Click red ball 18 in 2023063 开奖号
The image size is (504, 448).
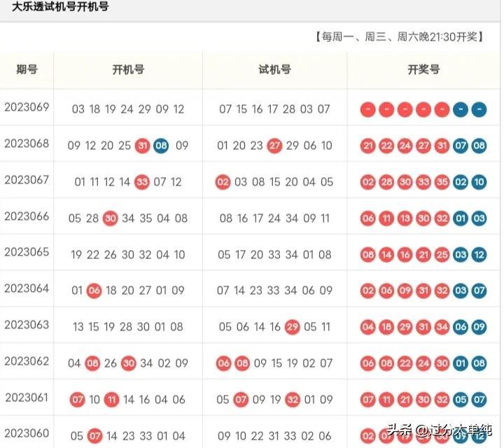click(x=386, y=327)
